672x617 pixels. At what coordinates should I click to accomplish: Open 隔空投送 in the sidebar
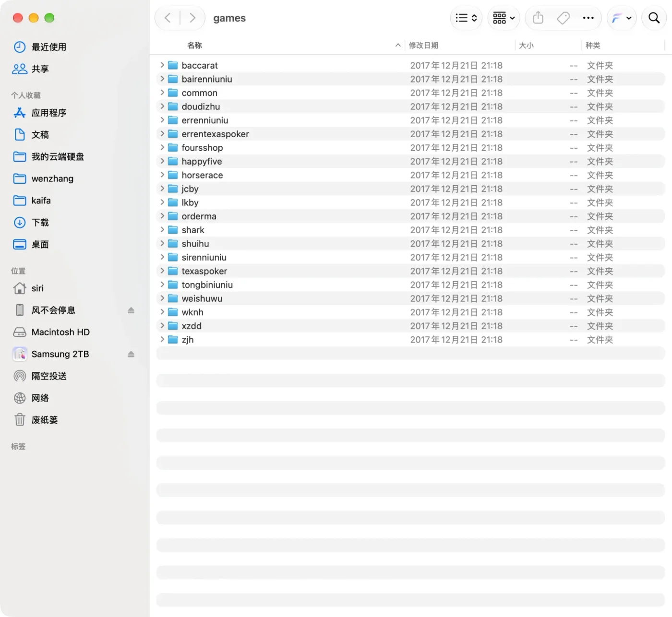click(40, 376)
